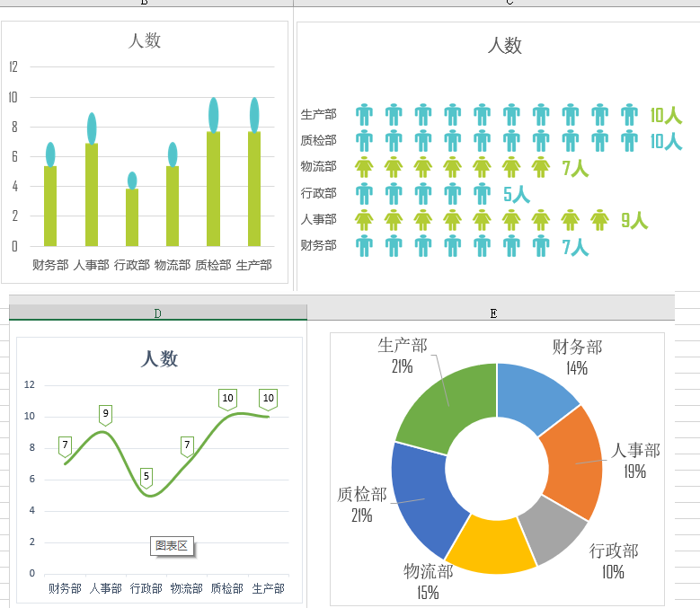Viewport: 700px width, 608px height.
Task: Click last person icon in 质检部 row
Action: pos(630,140)
